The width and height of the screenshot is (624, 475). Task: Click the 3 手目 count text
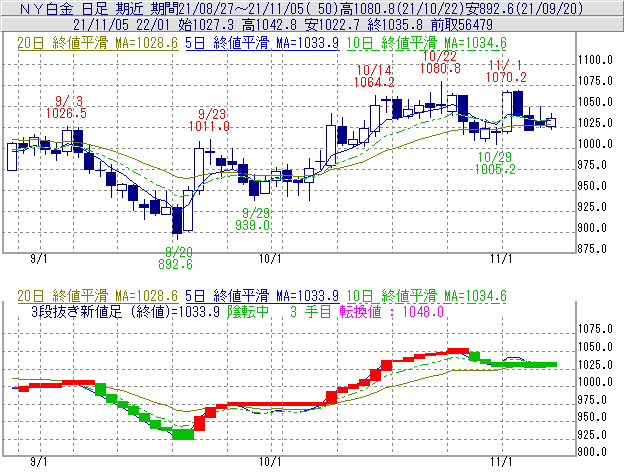pos(310,311)
